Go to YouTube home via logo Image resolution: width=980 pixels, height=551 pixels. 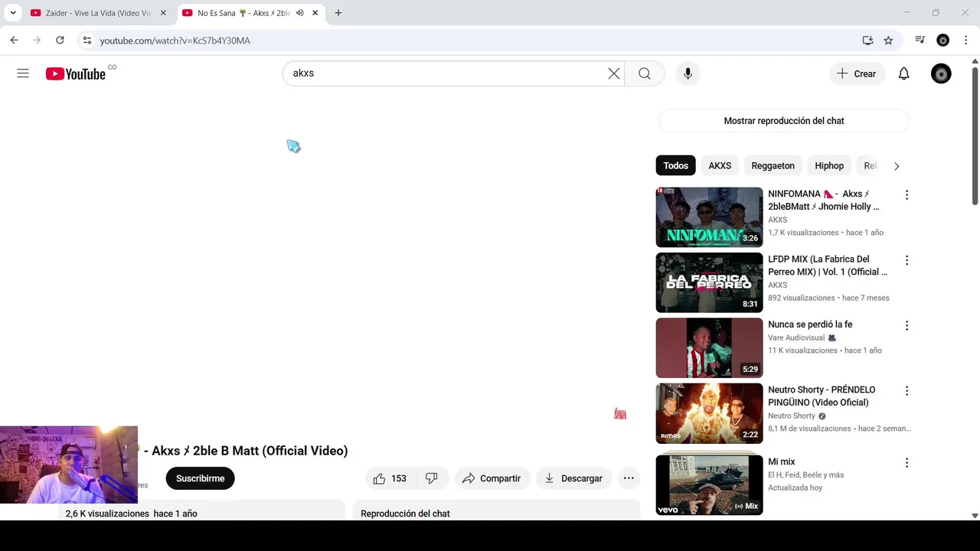click(76, 73)
